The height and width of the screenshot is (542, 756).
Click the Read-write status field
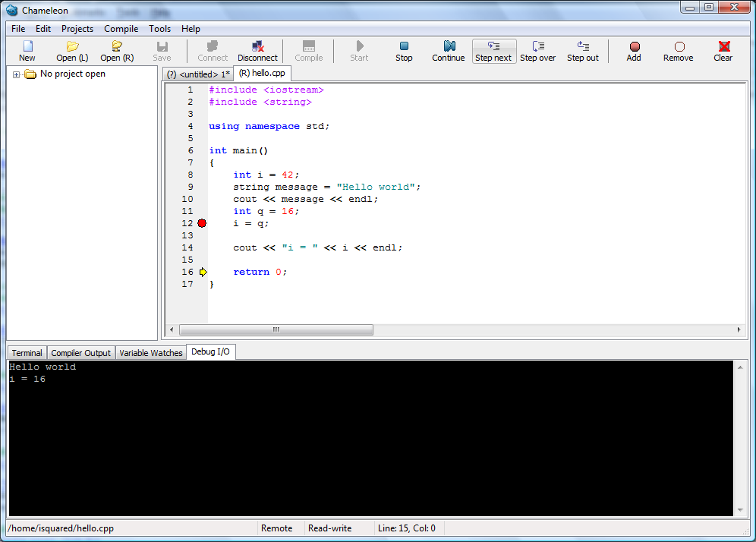coord(329,528)
